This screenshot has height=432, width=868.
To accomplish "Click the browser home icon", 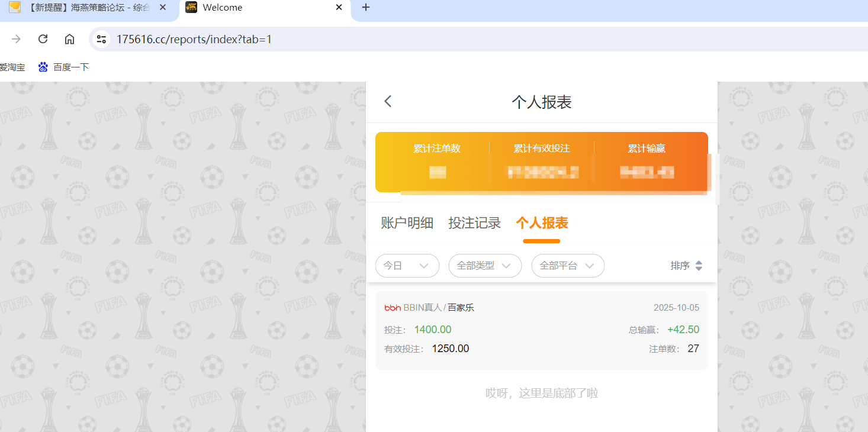I will point(69,38).
